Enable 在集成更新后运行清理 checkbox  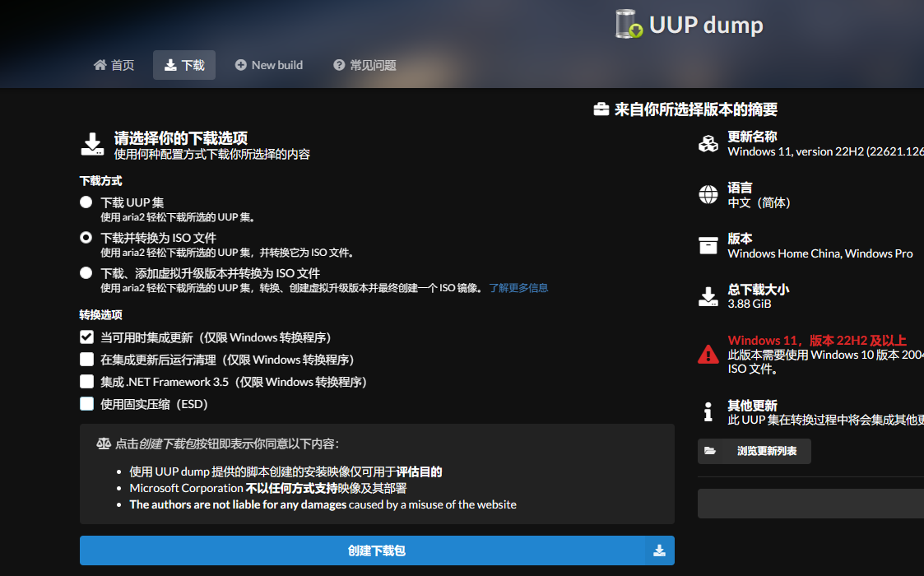(86, 360)
